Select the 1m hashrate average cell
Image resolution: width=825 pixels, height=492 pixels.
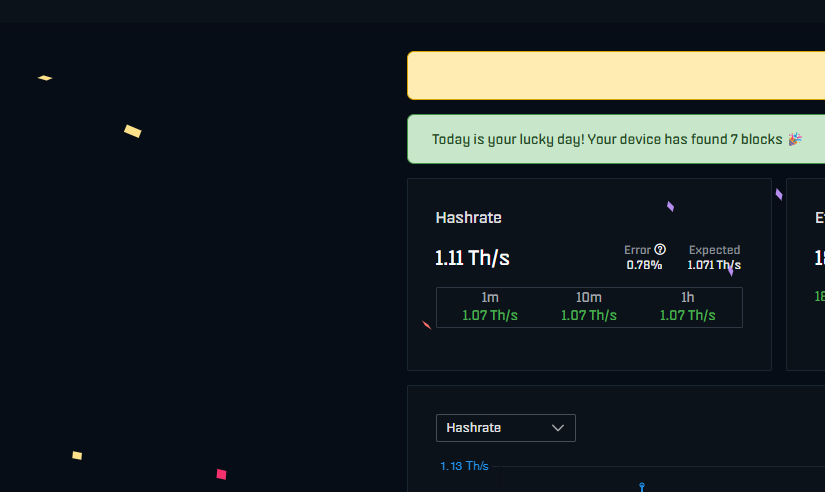489,307
